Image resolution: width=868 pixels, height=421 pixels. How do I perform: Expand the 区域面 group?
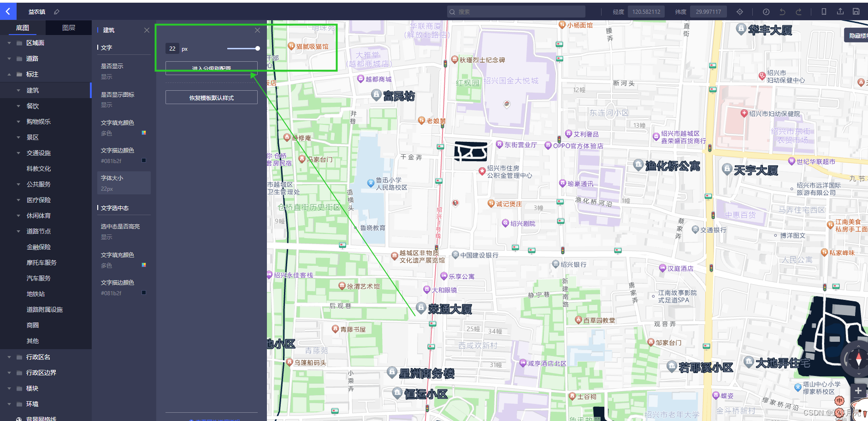coord(8,42)
